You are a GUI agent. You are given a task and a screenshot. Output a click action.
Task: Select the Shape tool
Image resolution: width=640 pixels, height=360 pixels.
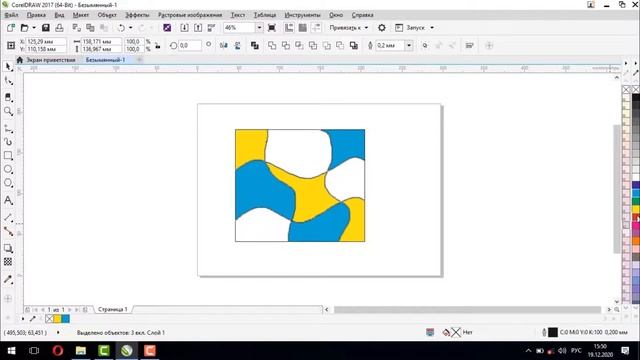pos(8,81)
